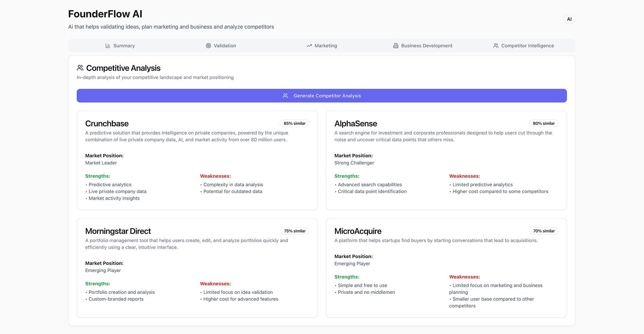Viewport: 644px width, 334px height.
Task: Click the Strengths label in MicroAcquire card
Action: tap(347, 277)
